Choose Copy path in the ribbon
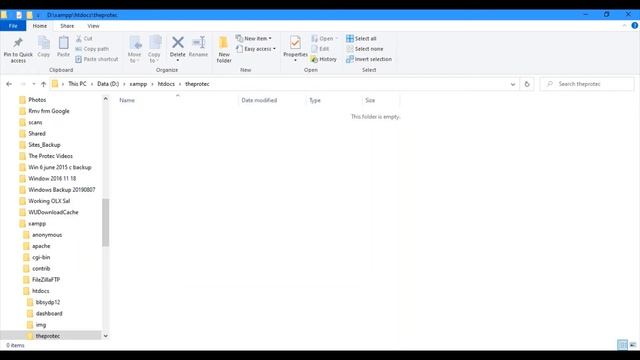The height and width of the screenshot is (360, 640). pos(92,49)
